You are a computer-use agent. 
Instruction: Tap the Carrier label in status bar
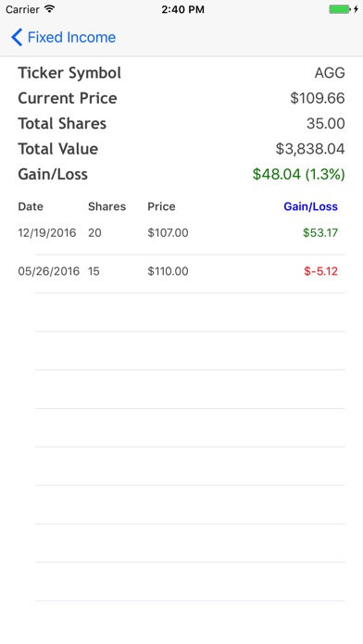point(22,9)
